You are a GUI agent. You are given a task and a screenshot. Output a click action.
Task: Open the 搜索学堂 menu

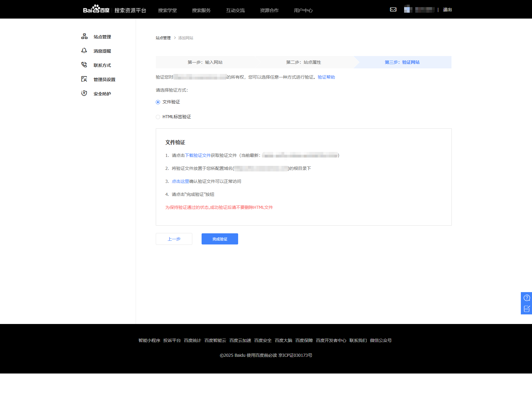(167, 10)
